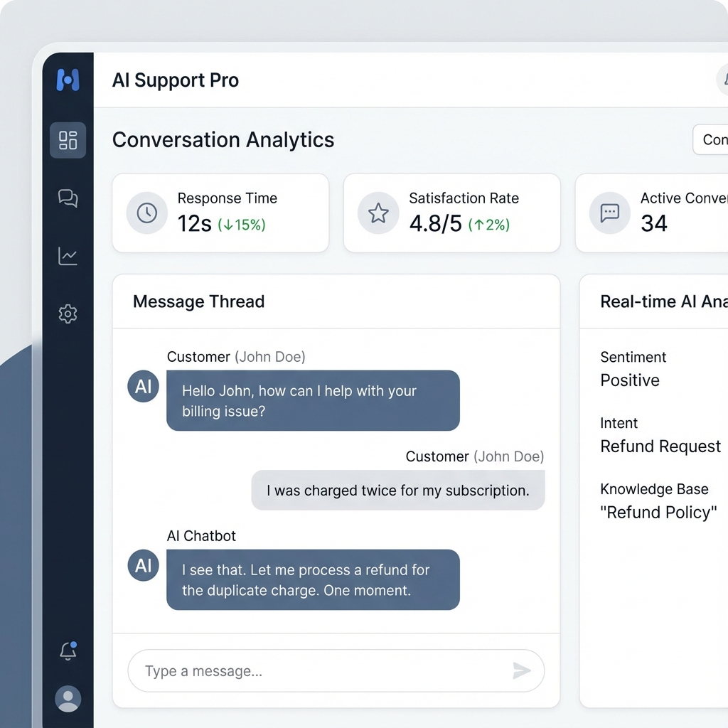Screen dimensions: 728x728
Task: Open the user profile avatar at sidebar bottom
Action: tap(68, 699)
